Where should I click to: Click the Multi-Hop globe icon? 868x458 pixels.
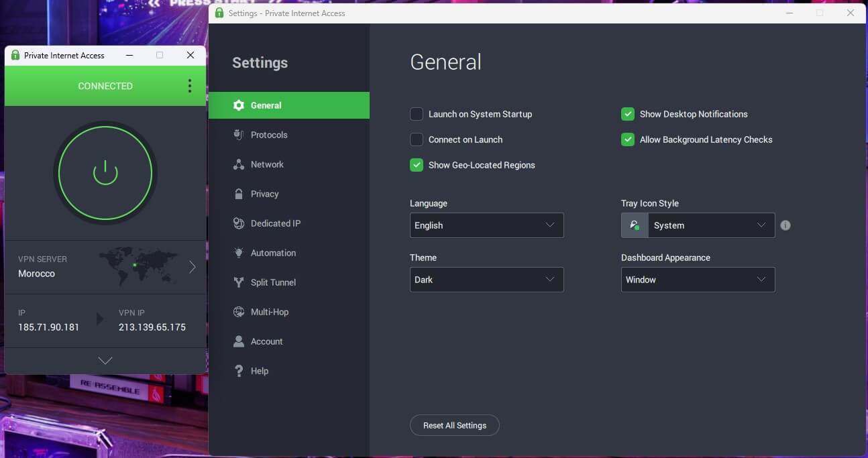pos(238,312)
